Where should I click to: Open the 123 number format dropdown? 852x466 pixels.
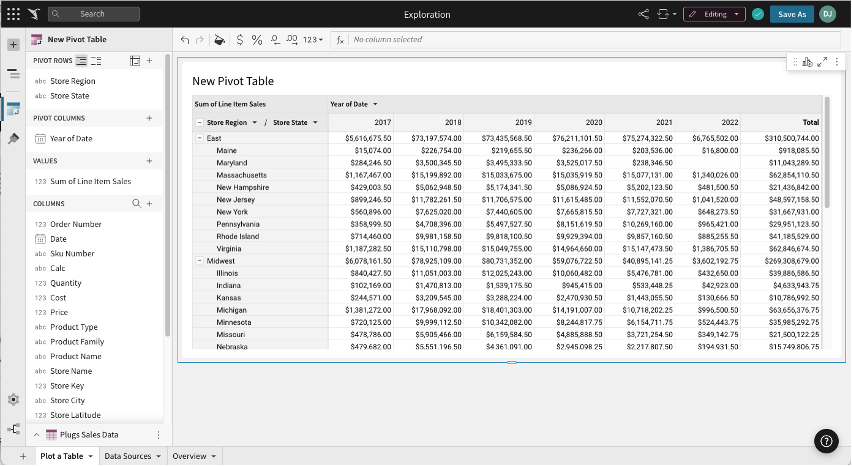pyautogui.click(x=313, y=40)
